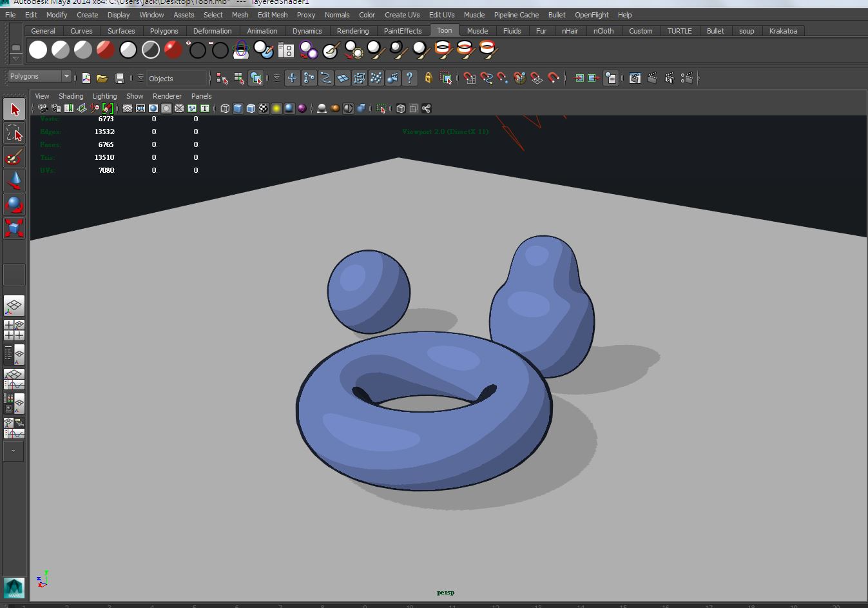The image size is (868, 608).
Task: Toggle snap to curves magnet
Action: pyautogui.click(x=487, y=79)
